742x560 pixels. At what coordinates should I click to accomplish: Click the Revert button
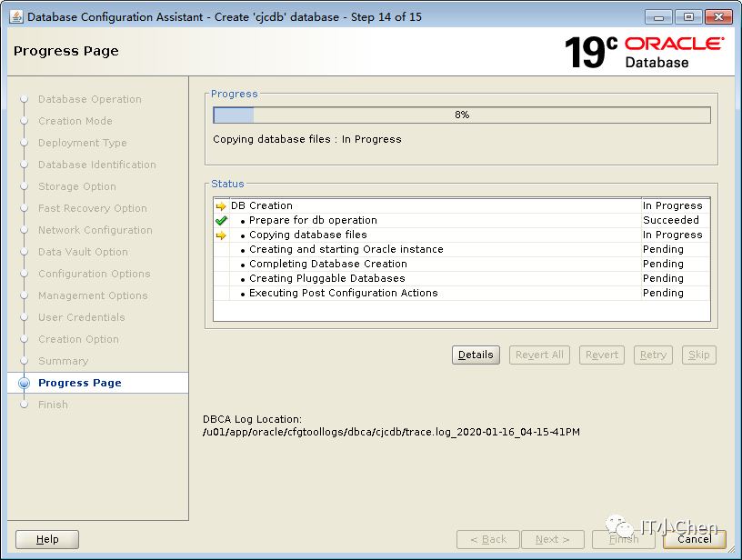[x=602, y=355]
